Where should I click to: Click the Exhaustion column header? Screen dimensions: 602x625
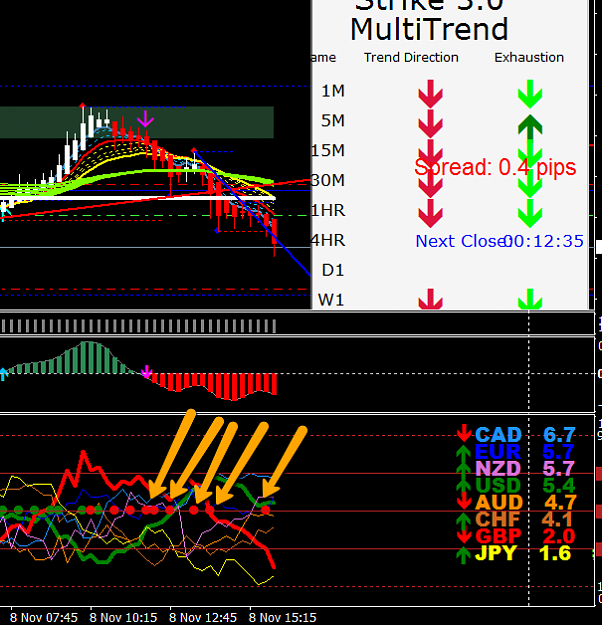point(529,57)
